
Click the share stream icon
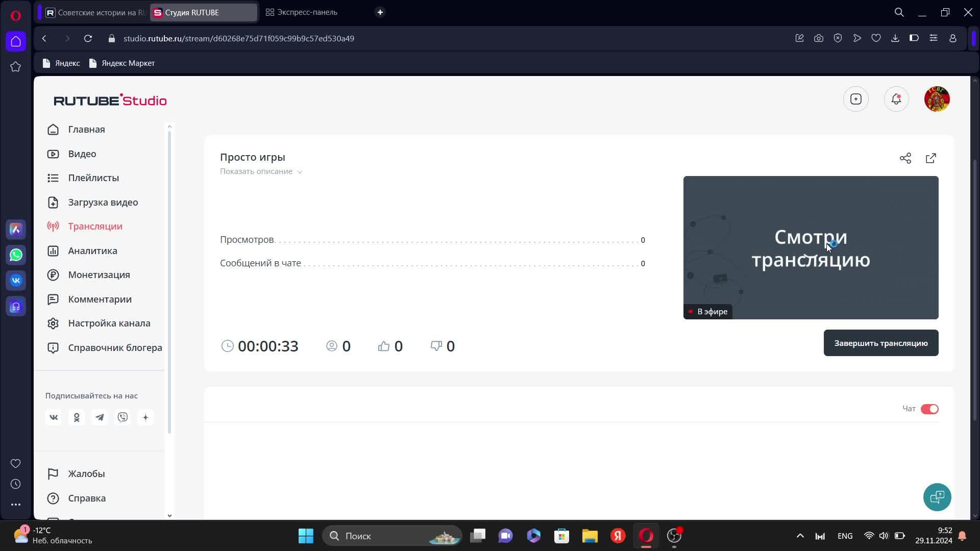[905, 158]
